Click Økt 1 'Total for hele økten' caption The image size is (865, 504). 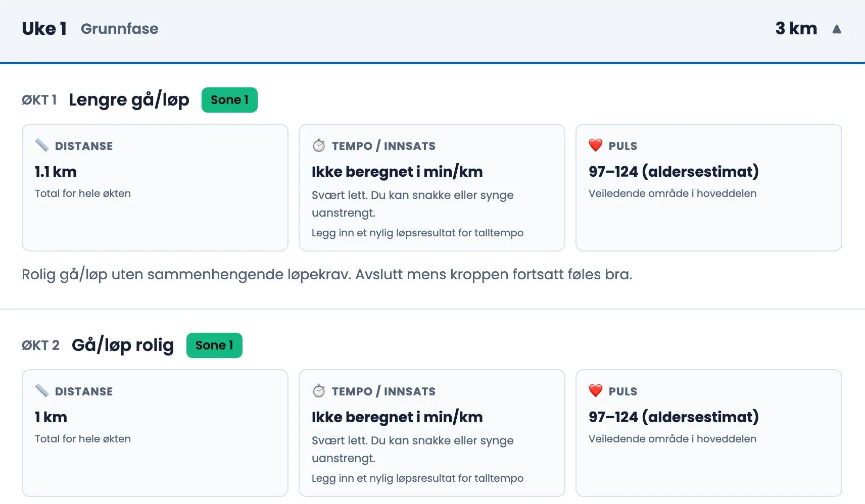[83, 193]
